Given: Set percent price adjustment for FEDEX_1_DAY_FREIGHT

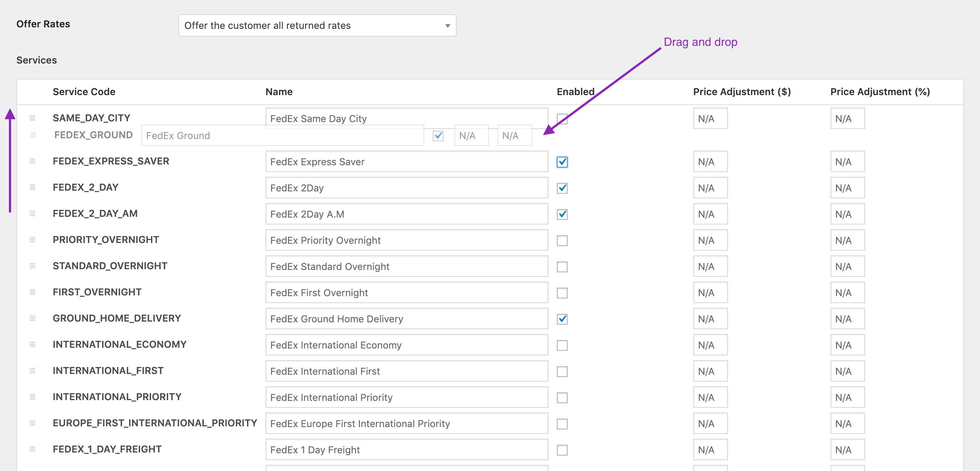Looking at the screenshot, I should click(847, 449).
